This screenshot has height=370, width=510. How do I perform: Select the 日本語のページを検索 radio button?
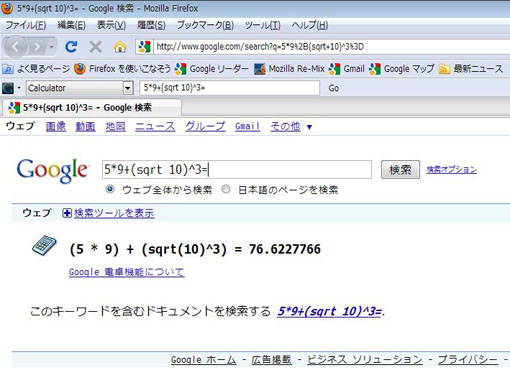(226, 189)
